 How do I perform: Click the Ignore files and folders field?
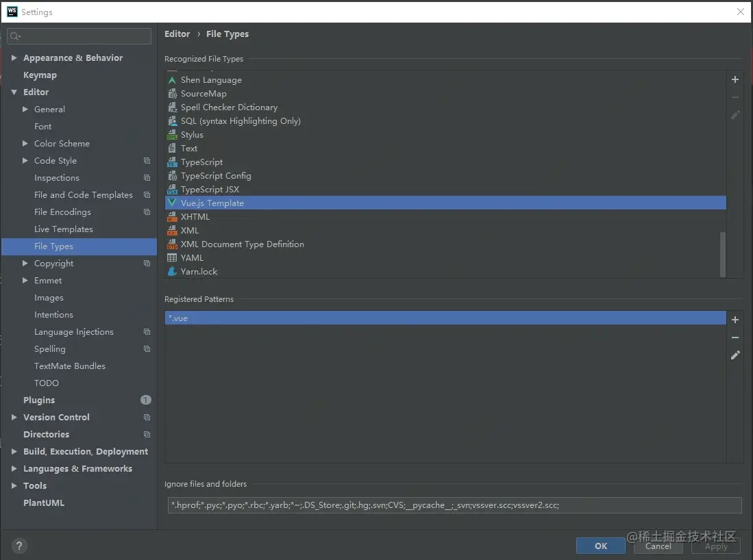(x=454, y=505)
